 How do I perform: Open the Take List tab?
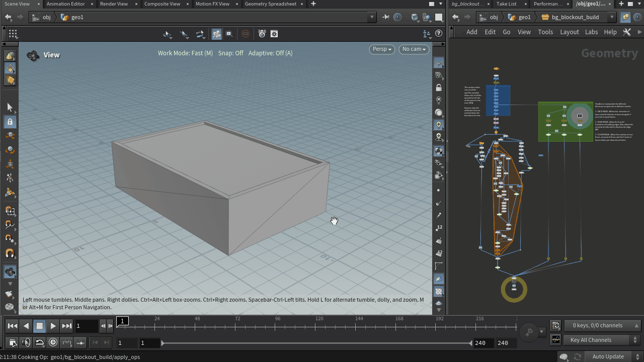pyautogui.click(x=506, y=4)
